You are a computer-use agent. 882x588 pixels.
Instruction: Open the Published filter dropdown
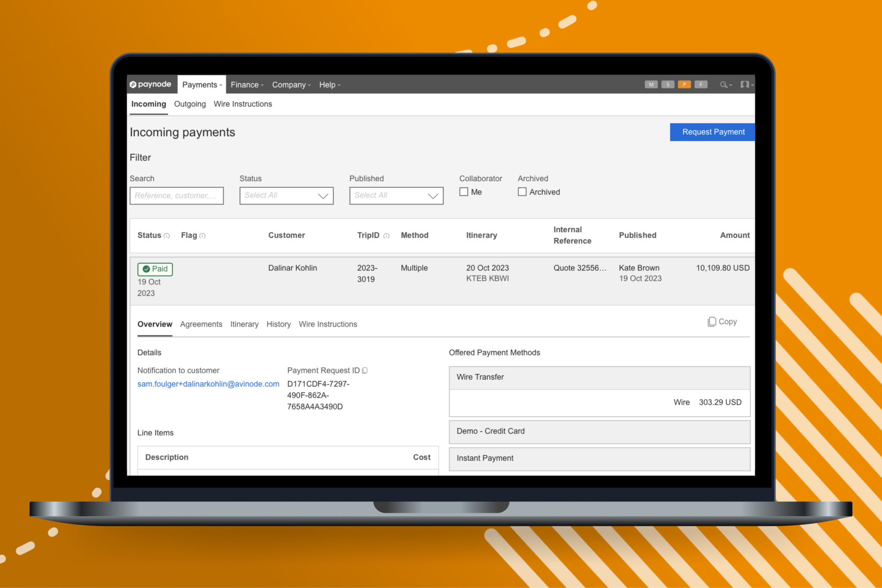click(x=396, y=195)
